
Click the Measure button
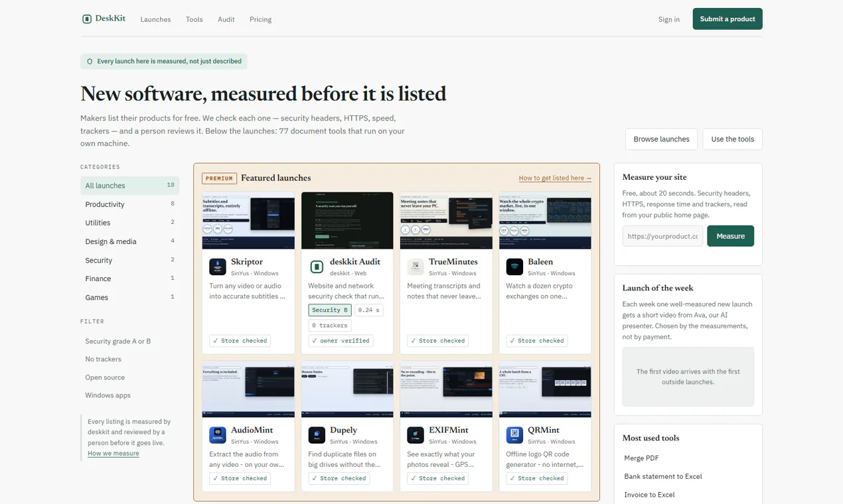point(730,236)
